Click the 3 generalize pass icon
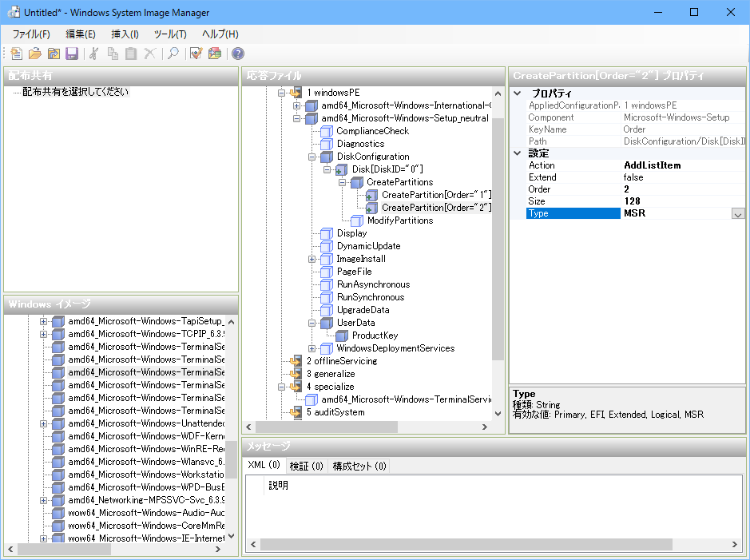750x560 pixels. tap(296, 374)
